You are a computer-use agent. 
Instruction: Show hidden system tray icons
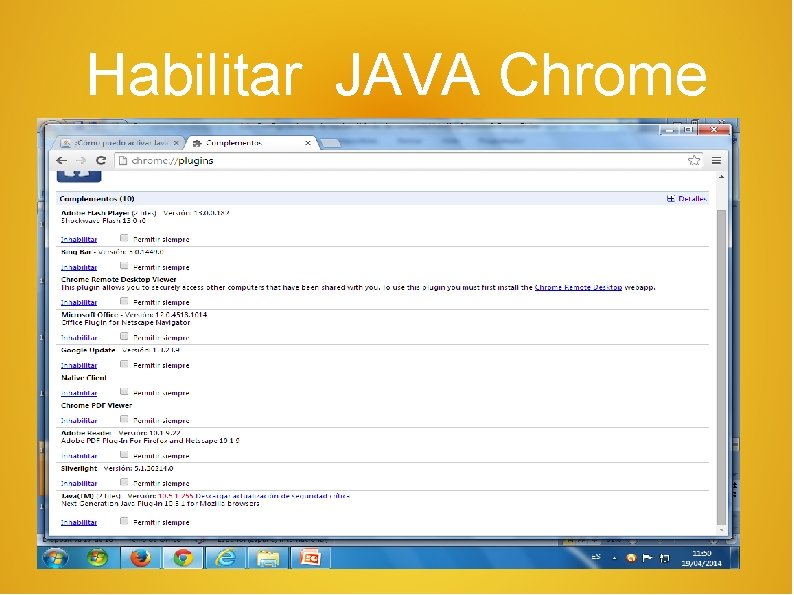(x=614, y=559)
